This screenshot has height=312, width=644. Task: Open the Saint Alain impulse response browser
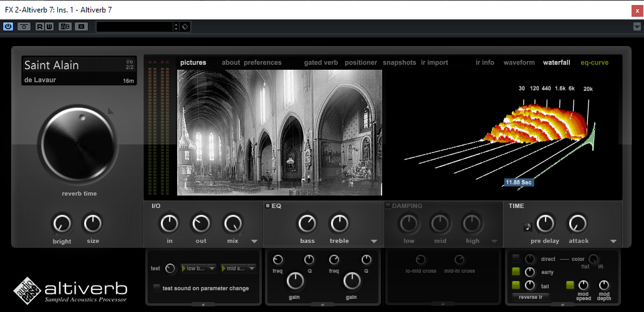(x=79, y=70)
